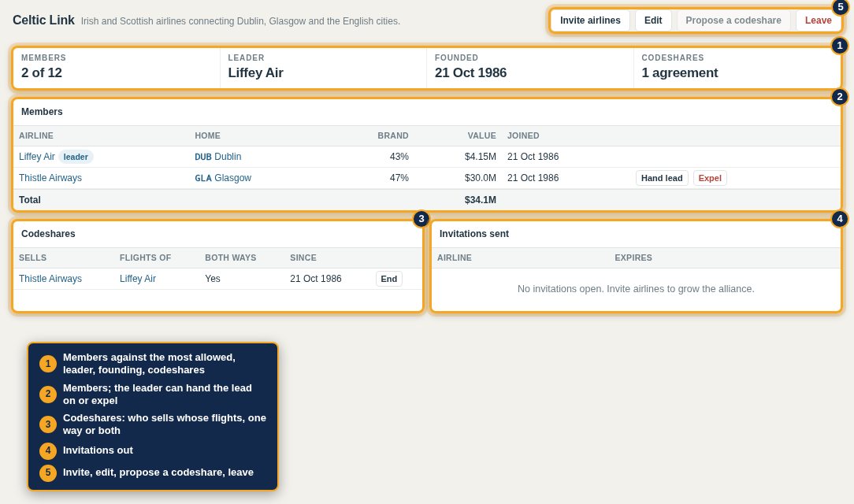Open the Edit alliance button

tap(653, 20)
